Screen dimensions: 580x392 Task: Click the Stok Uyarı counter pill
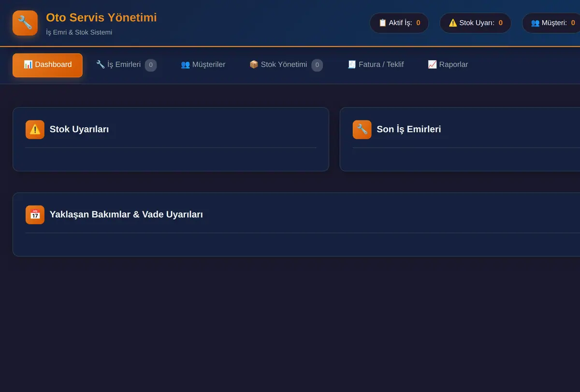[476, 23]
